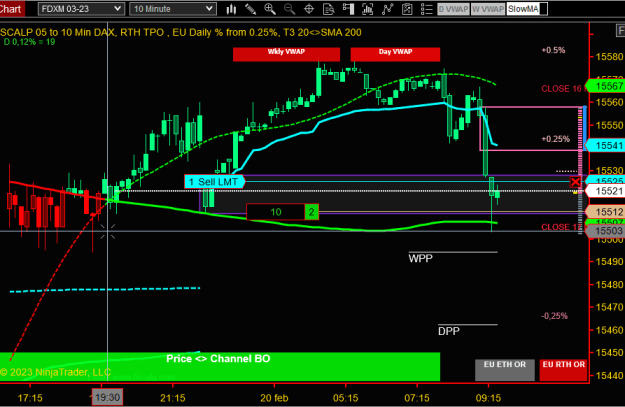Toggle the W VWAP button
Screen dimensions: 625x407
pos(488,9)
